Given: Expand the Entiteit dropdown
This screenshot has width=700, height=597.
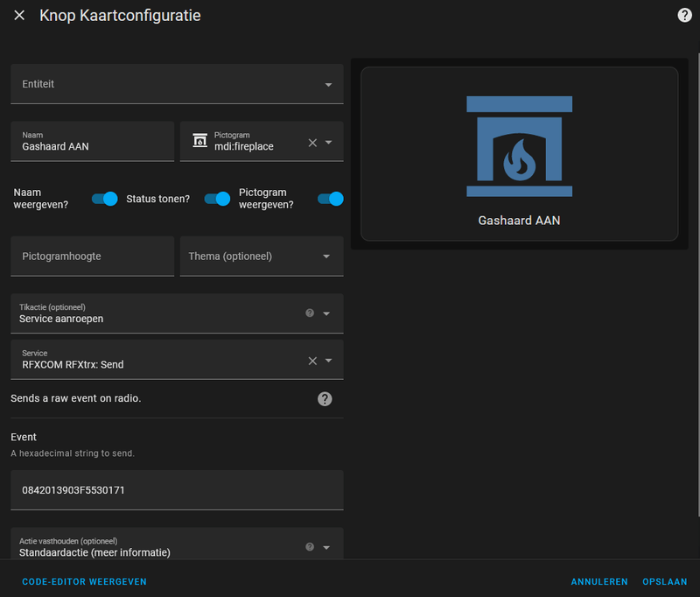Looking at the screenshot, I should pos(328,85).
